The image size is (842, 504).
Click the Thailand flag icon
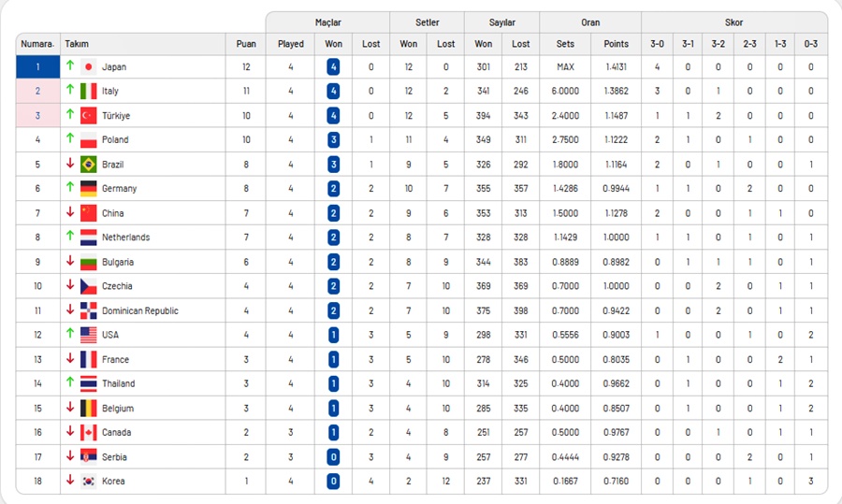(89, 383)
